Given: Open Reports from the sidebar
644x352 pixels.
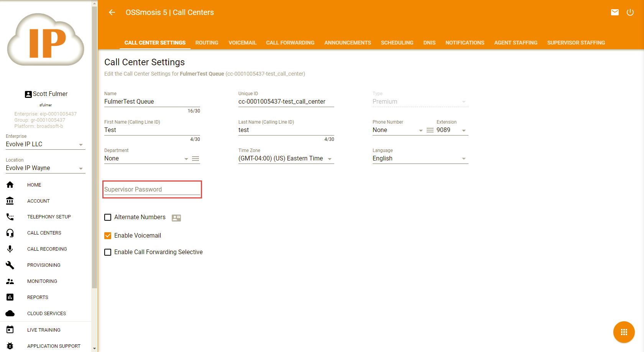Looking at the screenshot, I should tap(38, 297).
